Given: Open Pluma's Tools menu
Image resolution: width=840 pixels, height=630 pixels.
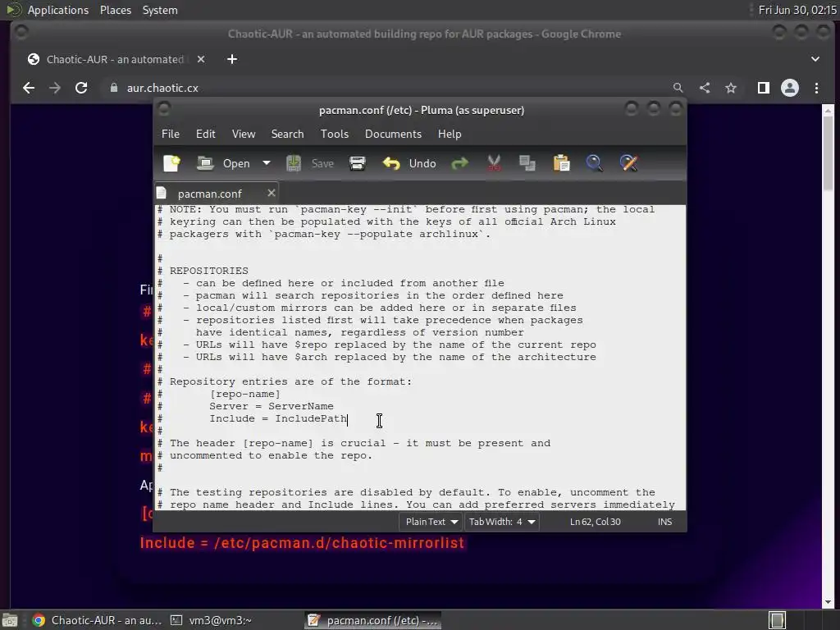Looking at the screenshot, I should 335,134.
